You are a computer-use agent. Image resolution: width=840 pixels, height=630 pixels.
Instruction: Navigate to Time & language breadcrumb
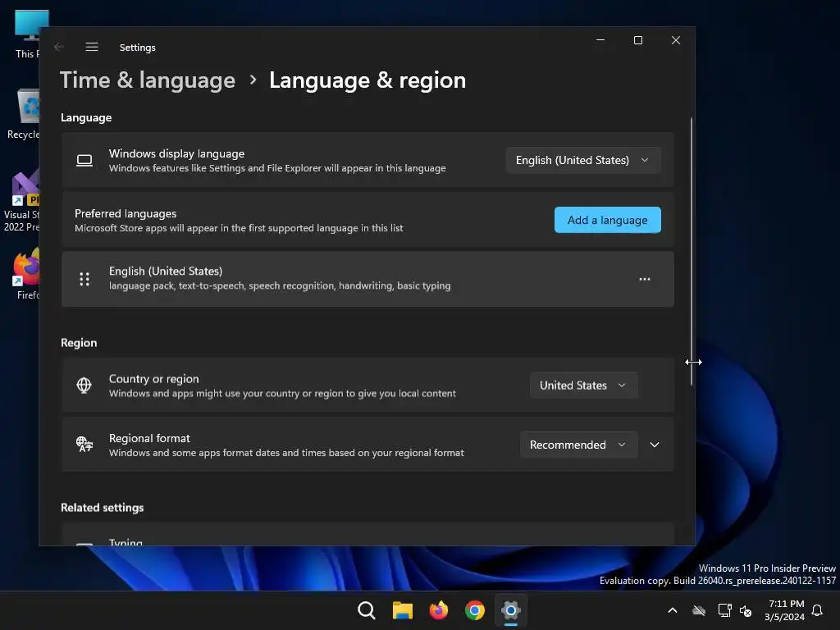[x=148, y=80]
